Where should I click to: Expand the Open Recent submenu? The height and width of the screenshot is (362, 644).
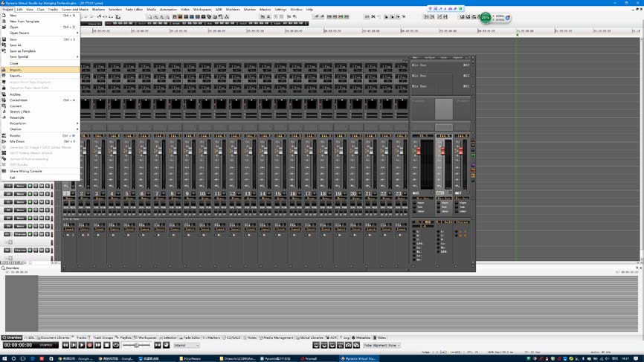40,33
